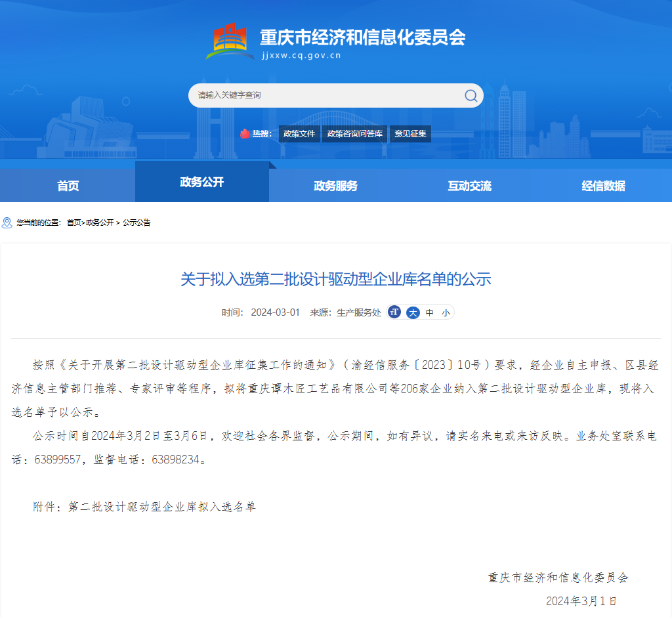Image resolution: width=672 pixels, height=617 pixels.
Task: Select medium font size 中
Action: [x=430, y=312]
